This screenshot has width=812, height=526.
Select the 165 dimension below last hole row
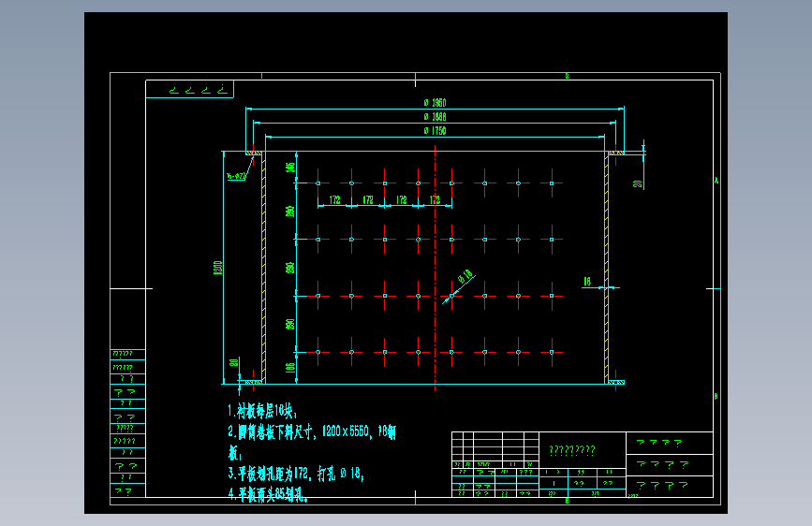point(290,368)
